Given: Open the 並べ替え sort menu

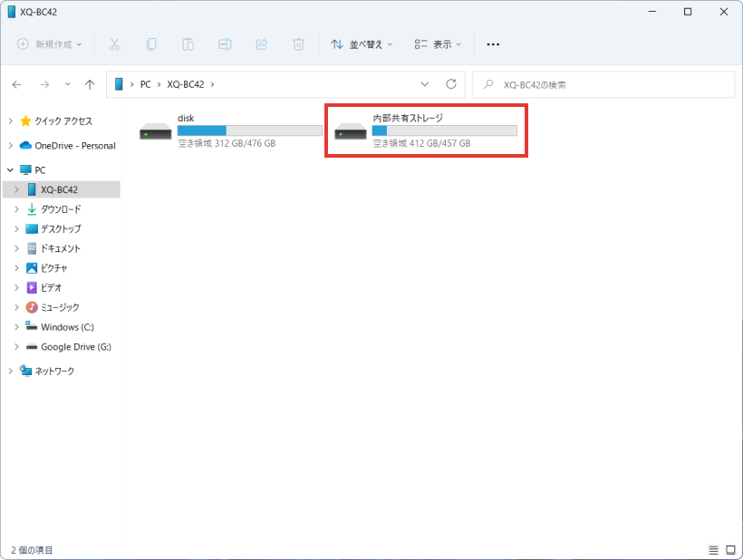Looking at the screenshot, I should (x=362, y=44).
